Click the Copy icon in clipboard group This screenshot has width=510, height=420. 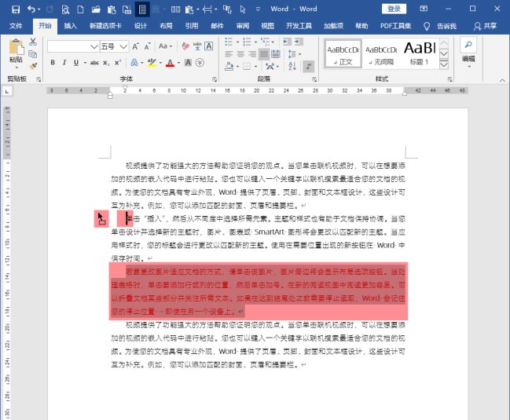[32, 54]
